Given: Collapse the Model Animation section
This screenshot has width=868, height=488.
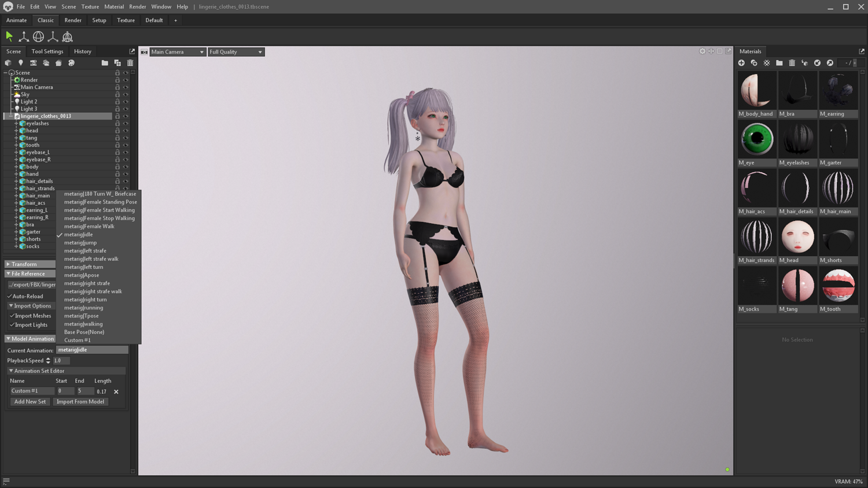Looking at the screenshot, I should [8, 339].
